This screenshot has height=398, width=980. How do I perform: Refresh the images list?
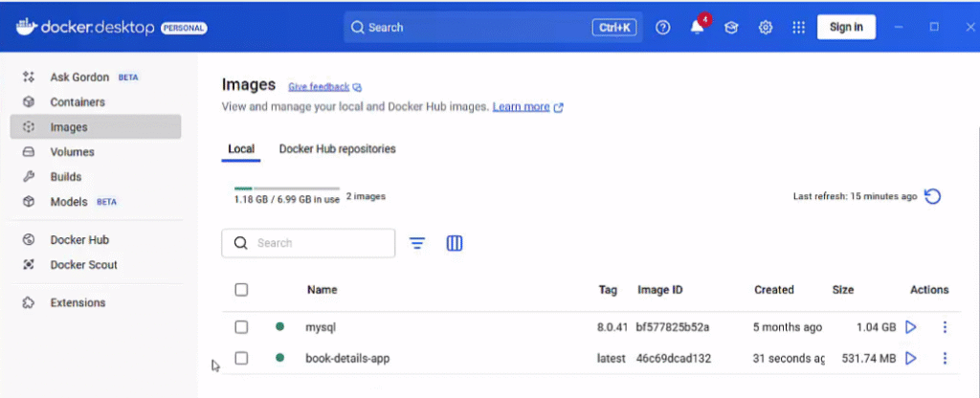(x=932, y=197)
